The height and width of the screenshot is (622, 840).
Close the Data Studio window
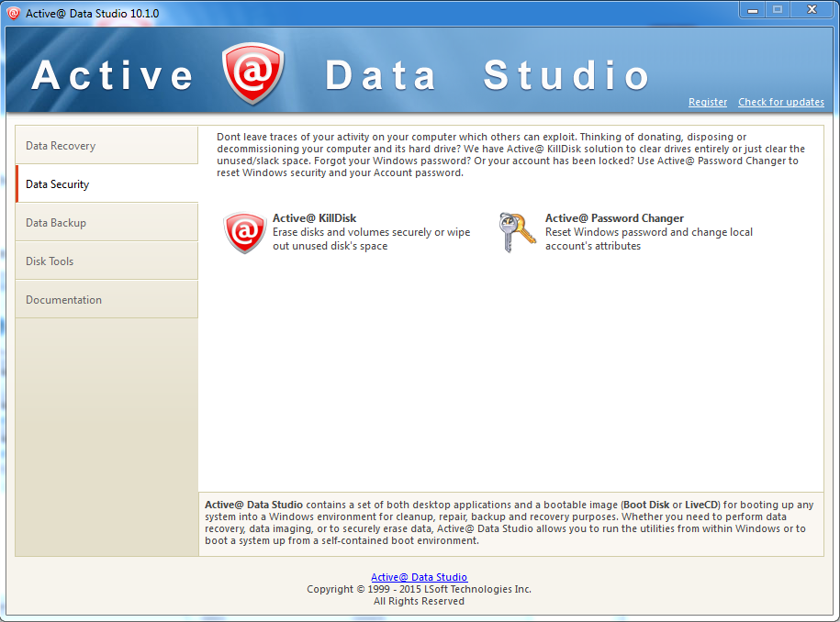(812, 10)
